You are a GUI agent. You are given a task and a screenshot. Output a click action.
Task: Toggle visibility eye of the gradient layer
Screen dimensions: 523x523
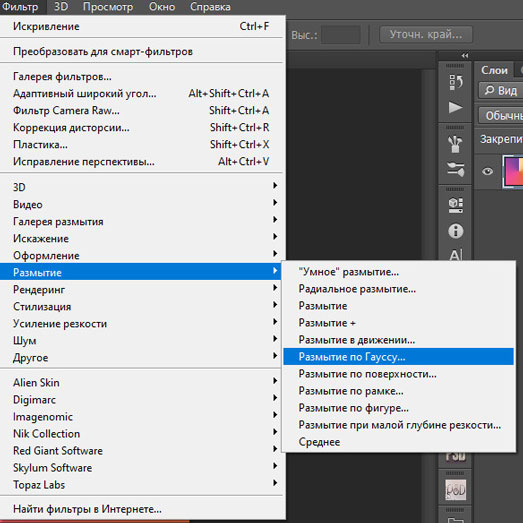[487, 171]
